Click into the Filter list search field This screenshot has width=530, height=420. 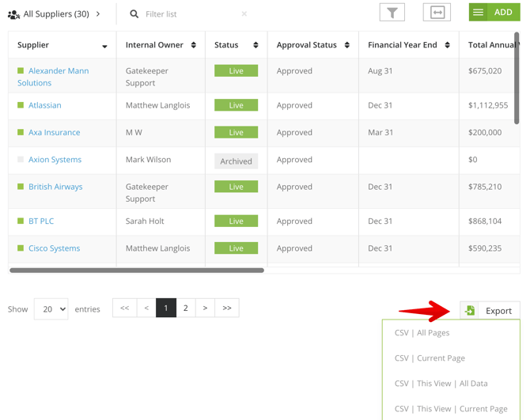190,14
